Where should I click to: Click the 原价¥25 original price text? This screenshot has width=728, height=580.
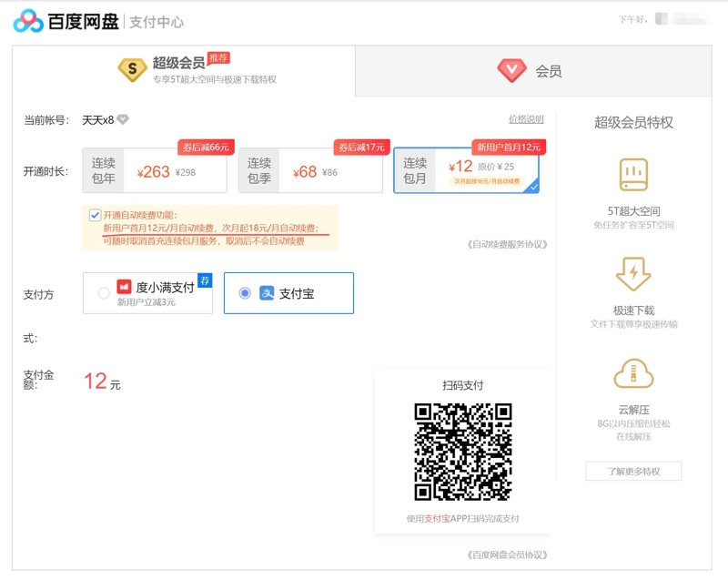point(496,167)
